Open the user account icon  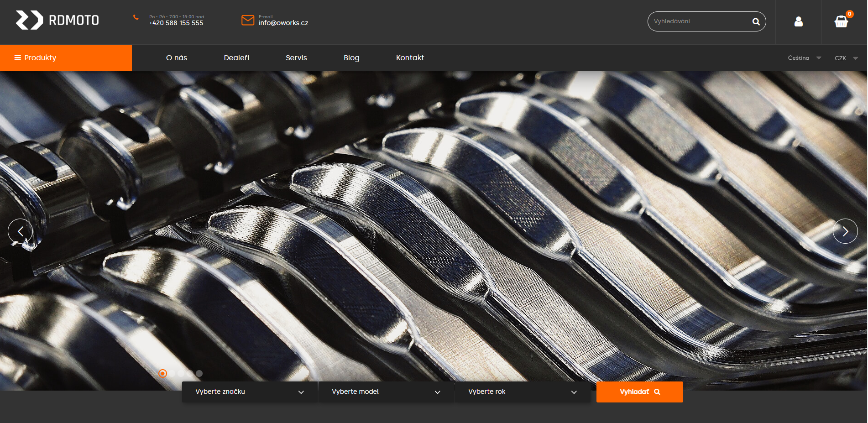[x=798, y=21]
